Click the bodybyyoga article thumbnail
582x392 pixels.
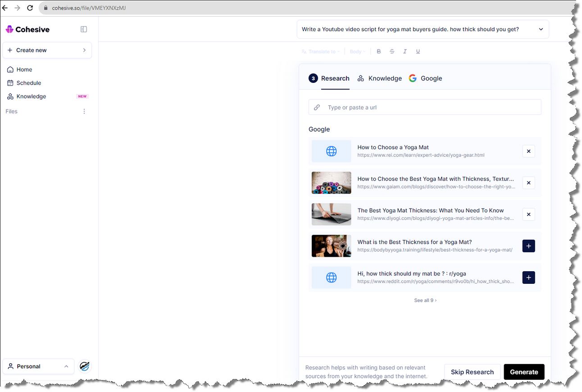pyautogui.click(x=332, y=246)
